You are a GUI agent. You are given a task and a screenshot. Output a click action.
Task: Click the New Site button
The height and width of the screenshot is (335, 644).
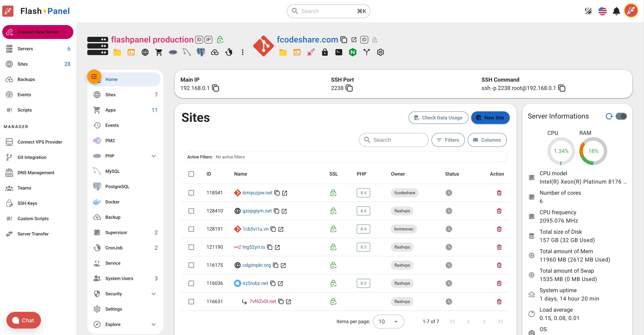click(x=490, y=118)
